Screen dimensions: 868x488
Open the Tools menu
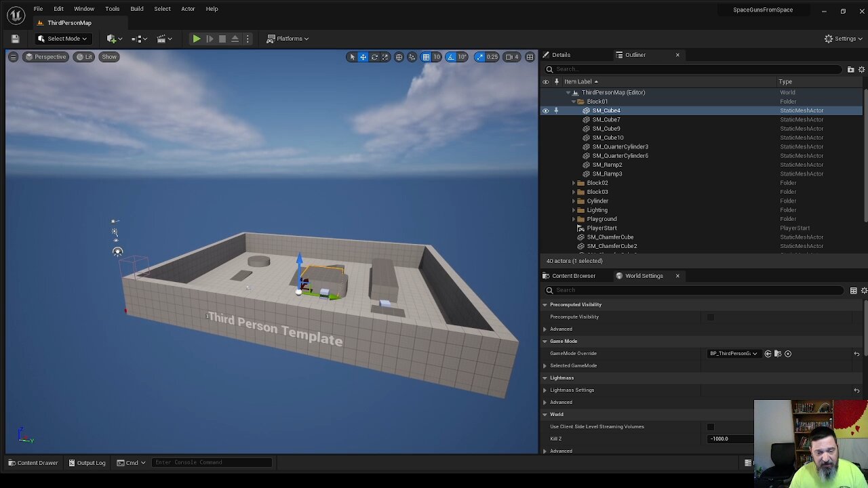coord(112,9)
